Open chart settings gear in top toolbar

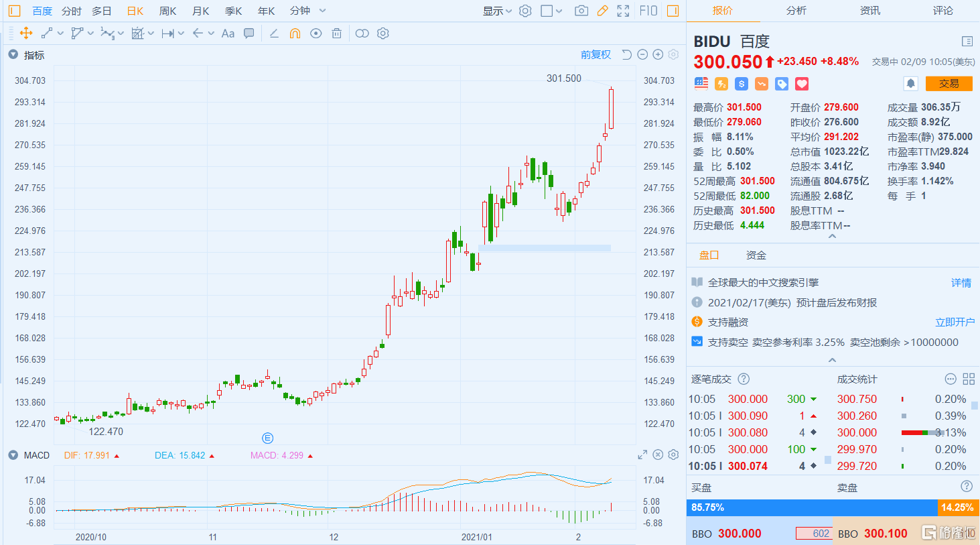click(x=525, y=11)
